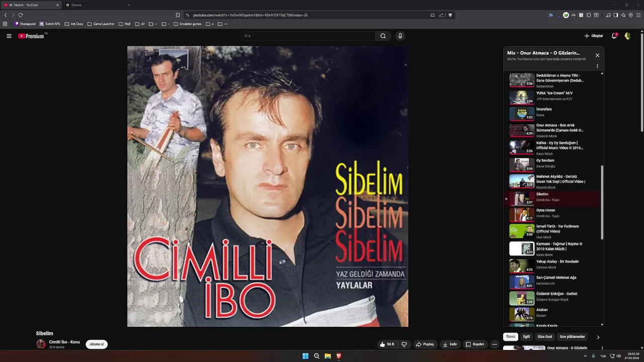The height and width of the screenshot is (362, 644).
Task: Open the browser main menu
Action: [x=638, y=15]
